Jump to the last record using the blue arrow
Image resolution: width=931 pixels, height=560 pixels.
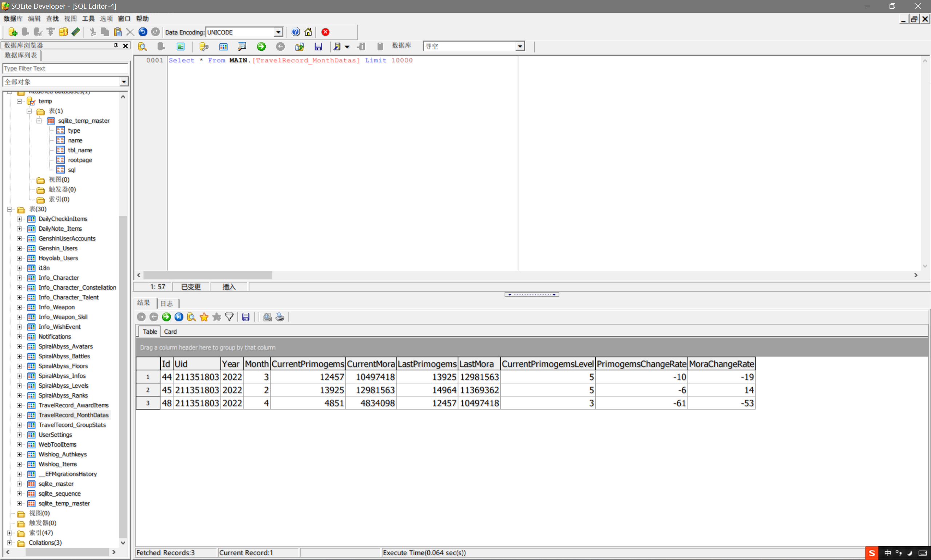[x=179, y=317]
